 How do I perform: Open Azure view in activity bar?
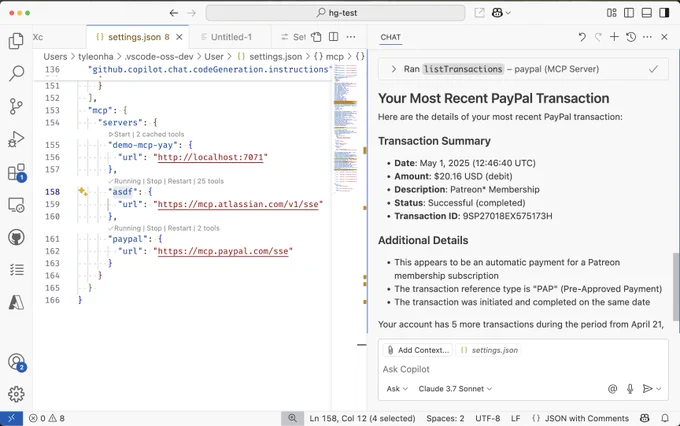tap(16, 302)
